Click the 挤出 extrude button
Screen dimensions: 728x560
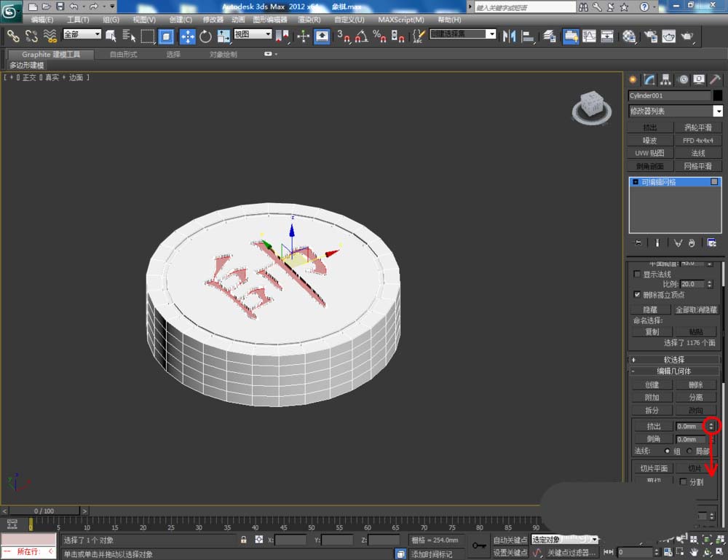(x=653, y=427)
